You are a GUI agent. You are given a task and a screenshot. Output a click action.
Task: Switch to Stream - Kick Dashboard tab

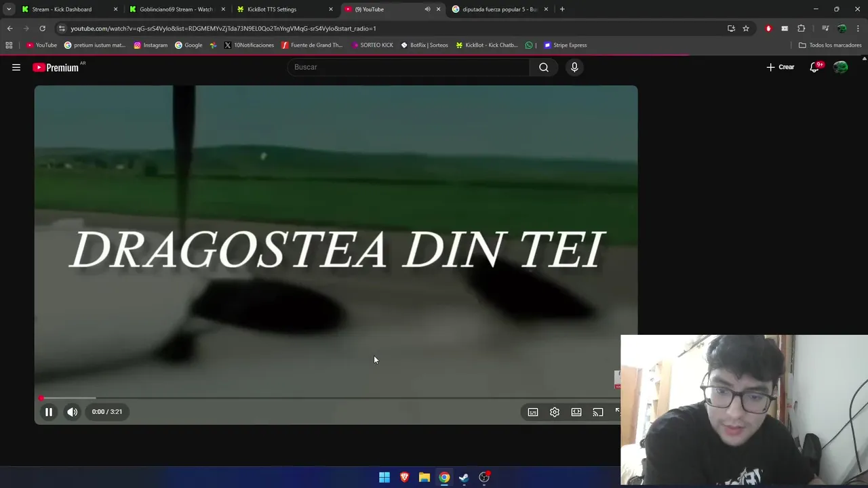(68, 9)
